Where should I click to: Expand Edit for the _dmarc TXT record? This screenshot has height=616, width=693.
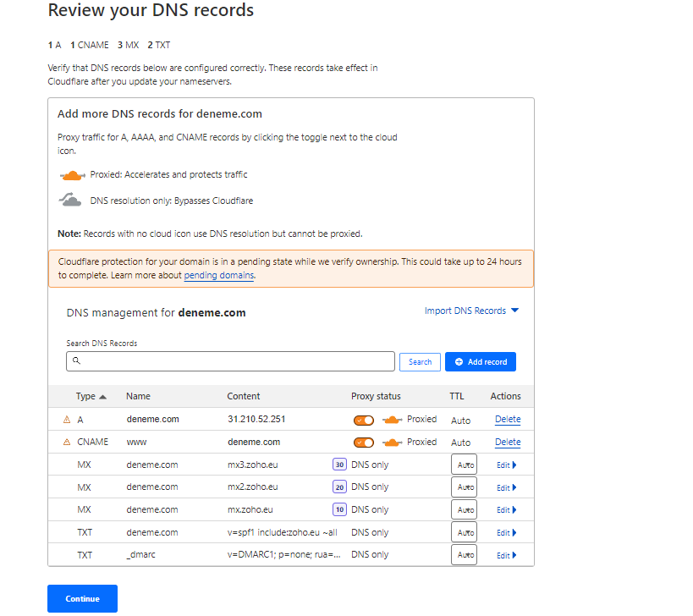coord(507,555)
